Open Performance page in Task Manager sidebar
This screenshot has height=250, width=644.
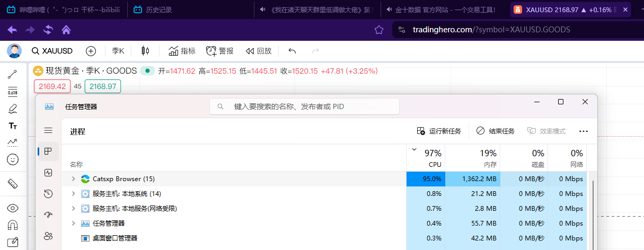[48, 173]
